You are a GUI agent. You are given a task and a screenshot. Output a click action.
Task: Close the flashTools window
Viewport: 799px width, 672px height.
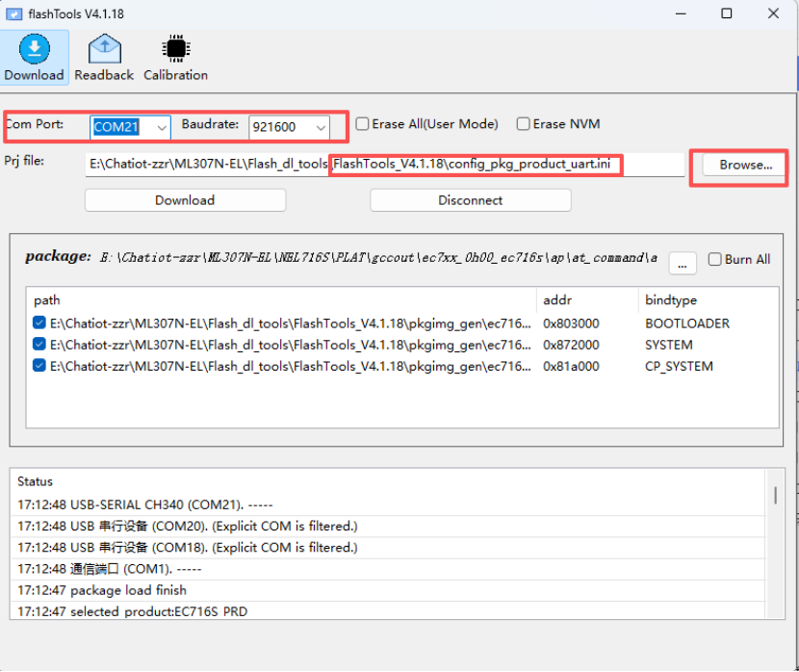pos(773,13)
